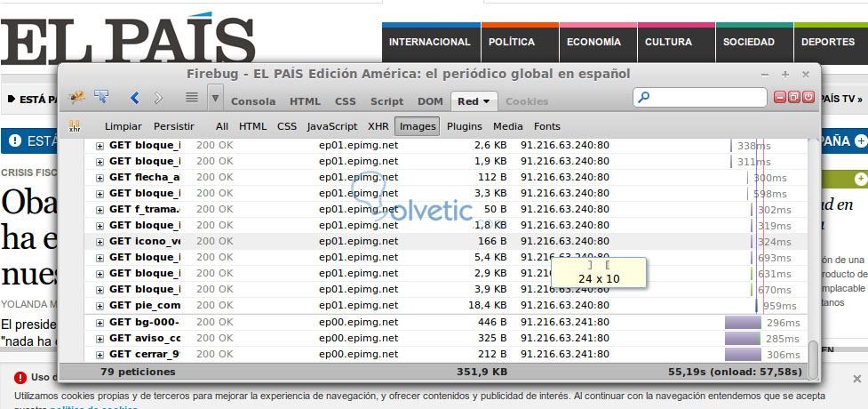Click the 285ms timeline bar

[x=744, y=339]
